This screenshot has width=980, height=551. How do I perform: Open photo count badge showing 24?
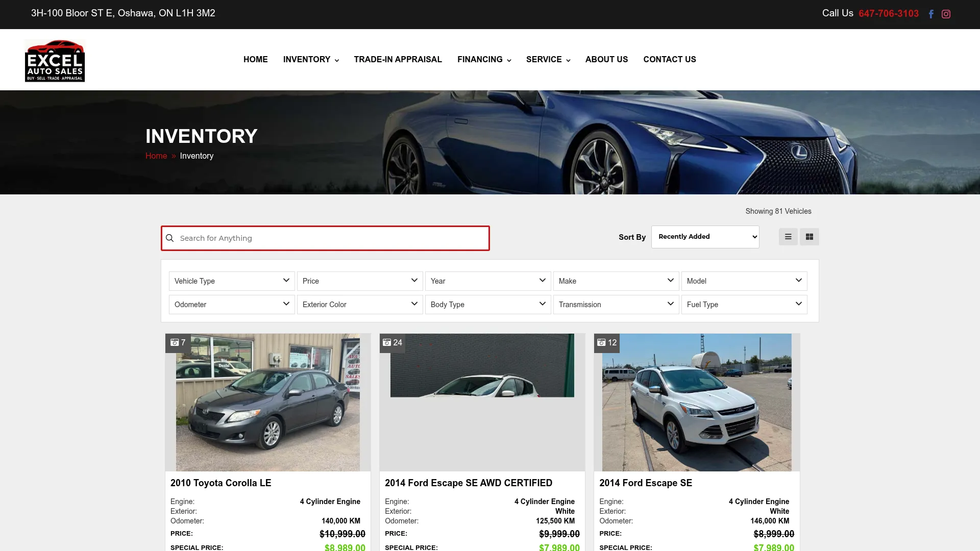(x=393, y=343)
